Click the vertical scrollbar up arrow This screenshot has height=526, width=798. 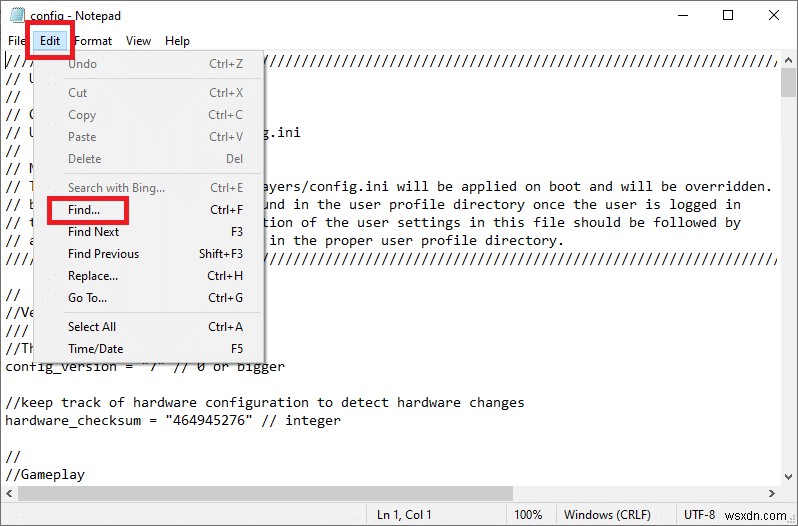coord(788,60)
